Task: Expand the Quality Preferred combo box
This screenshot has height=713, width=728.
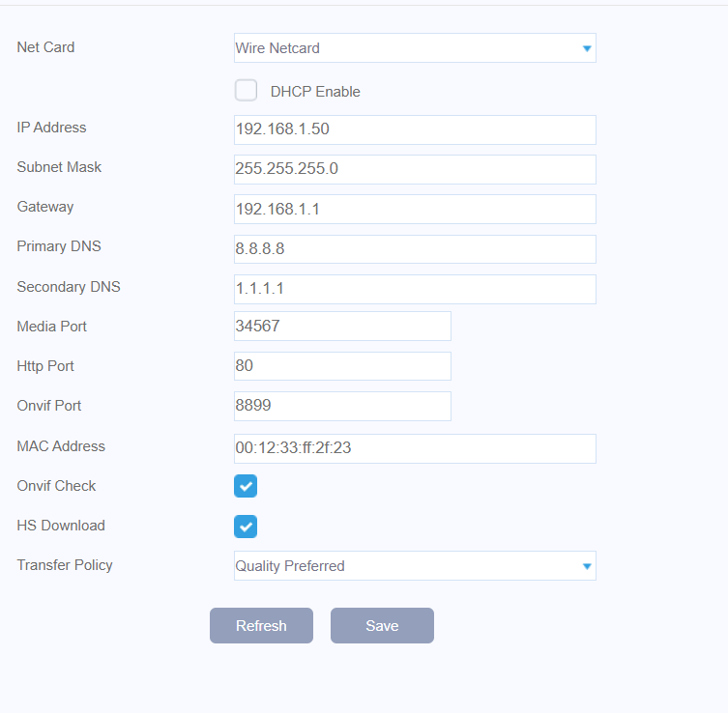Action: coord(414,566)
